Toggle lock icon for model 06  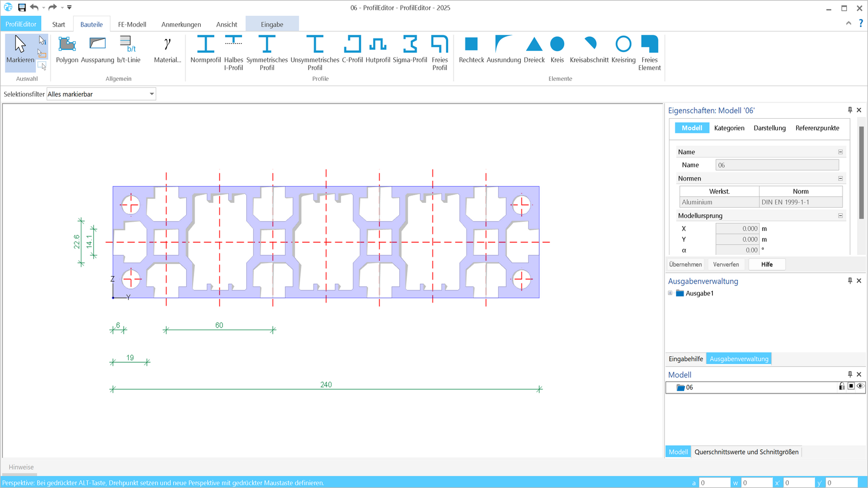pyautogui.click(x=841, y=386)
